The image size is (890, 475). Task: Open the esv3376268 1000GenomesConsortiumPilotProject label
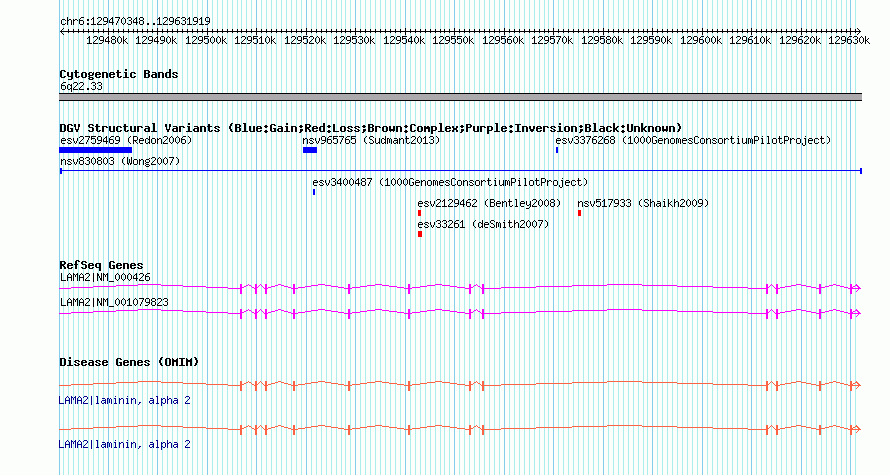[x=693, y=140]
